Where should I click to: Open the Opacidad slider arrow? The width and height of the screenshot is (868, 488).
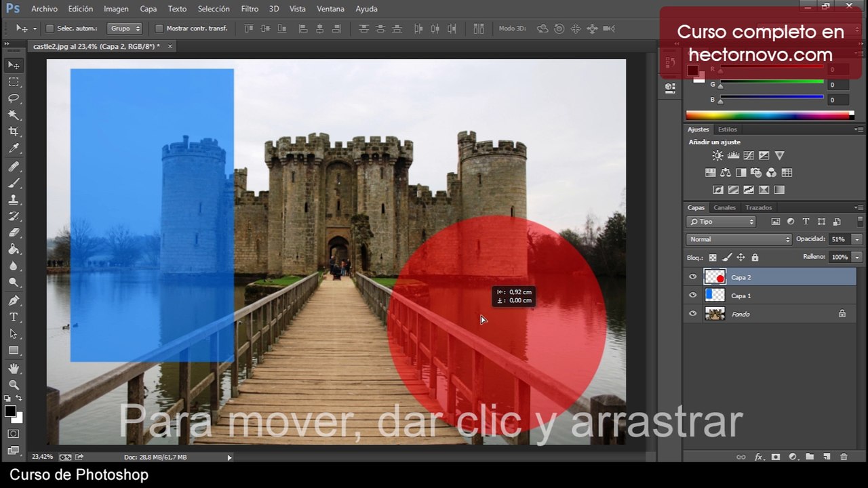tap(857, 239)
